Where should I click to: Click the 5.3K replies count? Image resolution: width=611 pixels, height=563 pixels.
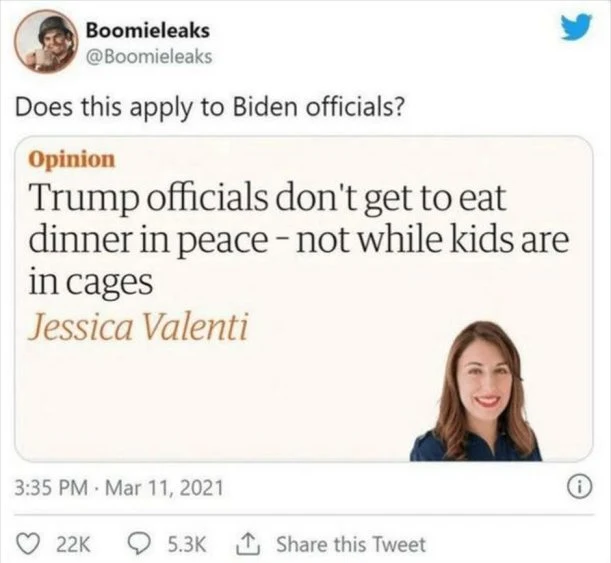tap(186, 545)
